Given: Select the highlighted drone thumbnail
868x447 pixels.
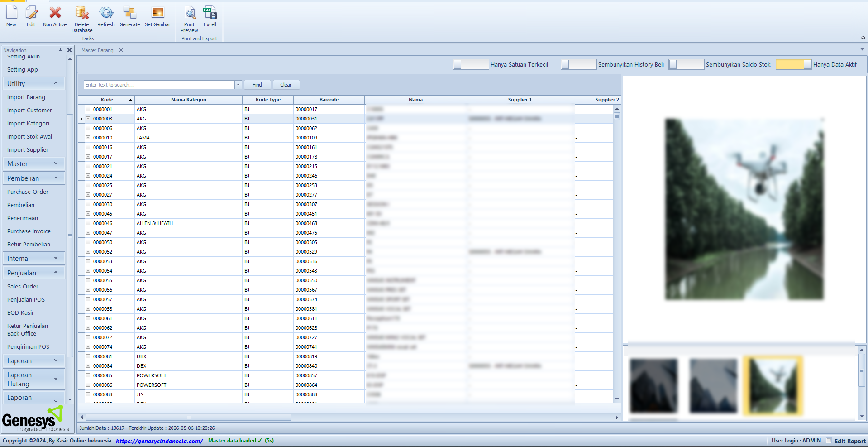Looking at the screenshot, I should [773, 385].
